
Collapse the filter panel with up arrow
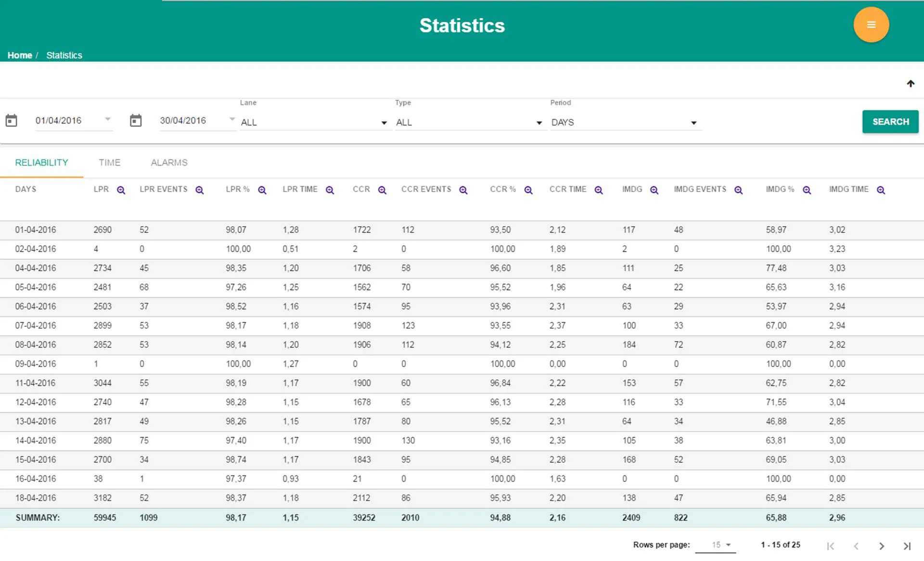pyautogui.click(x=911, y=83)
